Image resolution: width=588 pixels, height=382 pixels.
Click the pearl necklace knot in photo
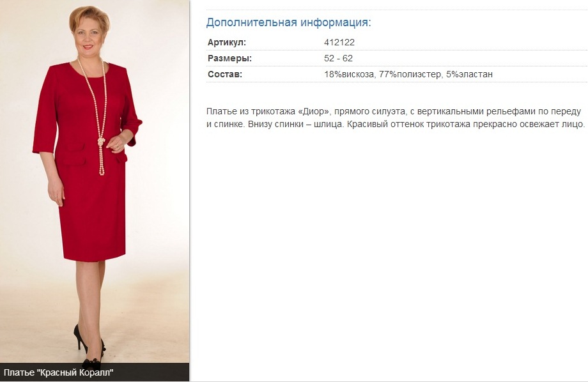click(x=101, y=142)
